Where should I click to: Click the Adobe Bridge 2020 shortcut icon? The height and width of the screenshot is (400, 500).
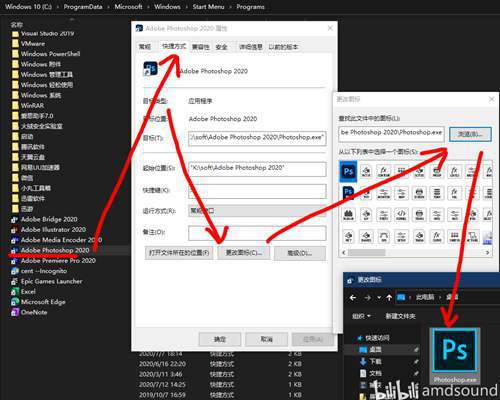(14, 220)
